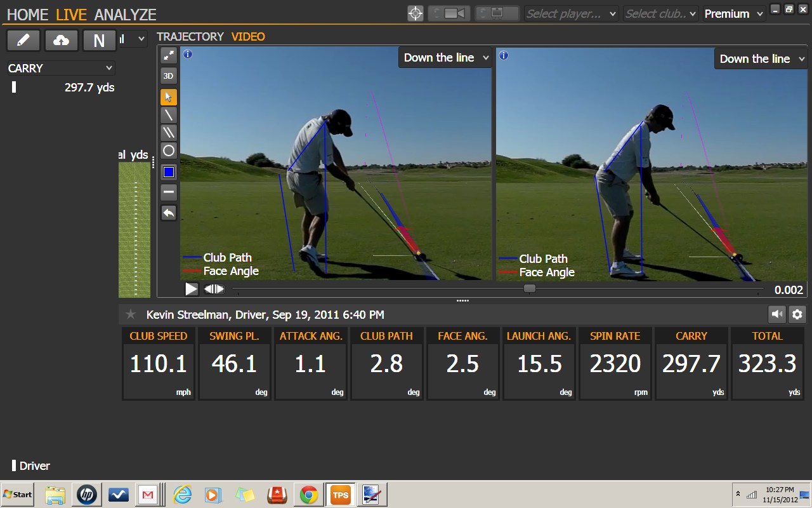Select the parallel lines drawing tool
The width and height of the screenshot is (812, 508).
click(169, 133)
